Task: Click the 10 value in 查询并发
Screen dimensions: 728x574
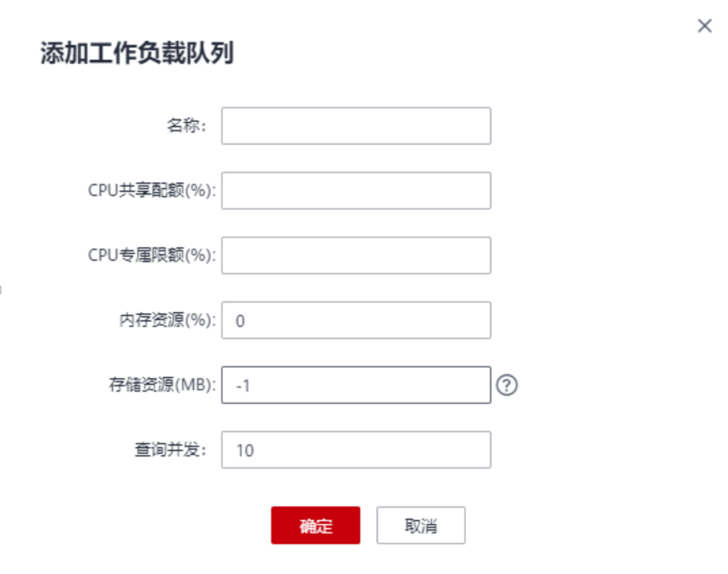Action: tap(244, 450)
